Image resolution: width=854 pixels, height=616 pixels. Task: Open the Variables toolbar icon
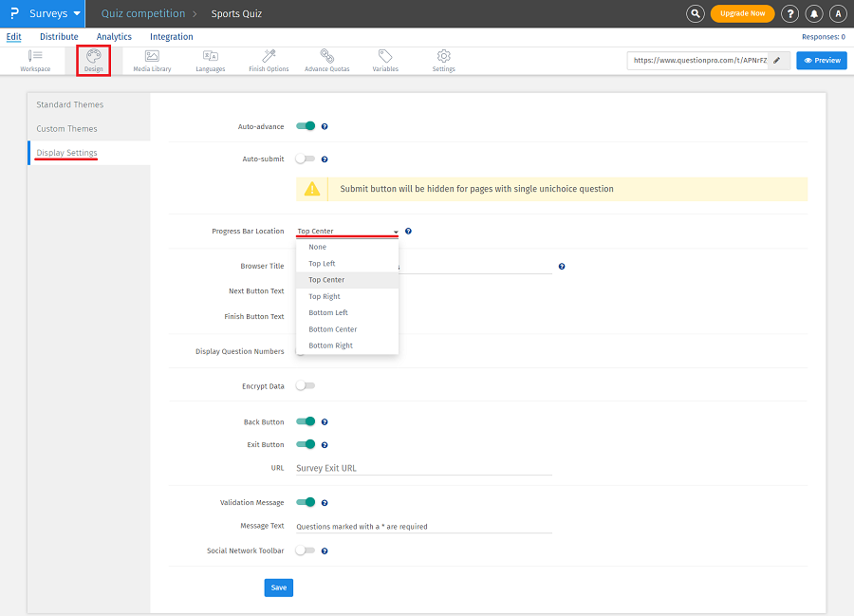pyautogui.click(x=385, y=61)
